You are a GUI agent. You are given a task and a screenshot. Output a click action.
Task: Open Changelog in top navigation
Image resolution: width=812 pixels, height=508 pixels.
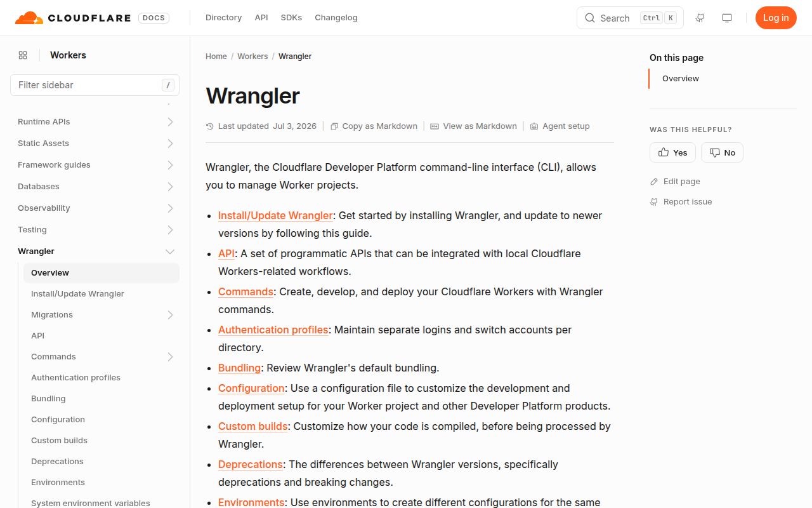[336, 18]
